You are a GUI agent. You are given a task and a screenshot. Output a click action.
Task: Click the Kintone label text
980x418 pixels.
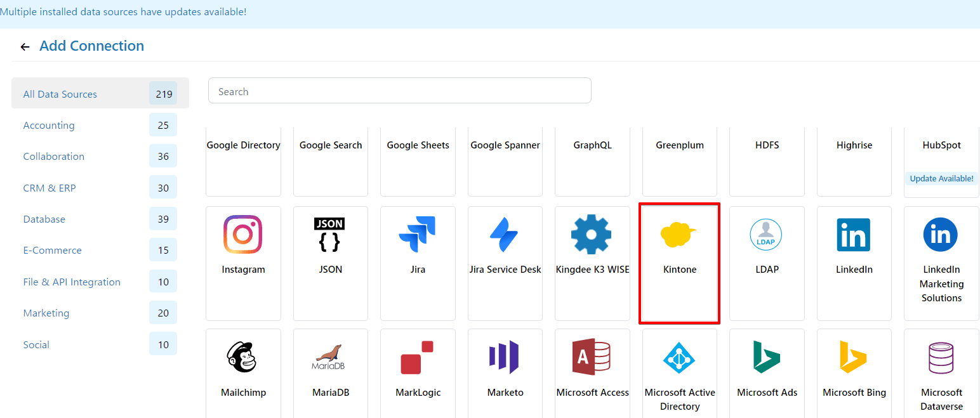coord(680,270)
